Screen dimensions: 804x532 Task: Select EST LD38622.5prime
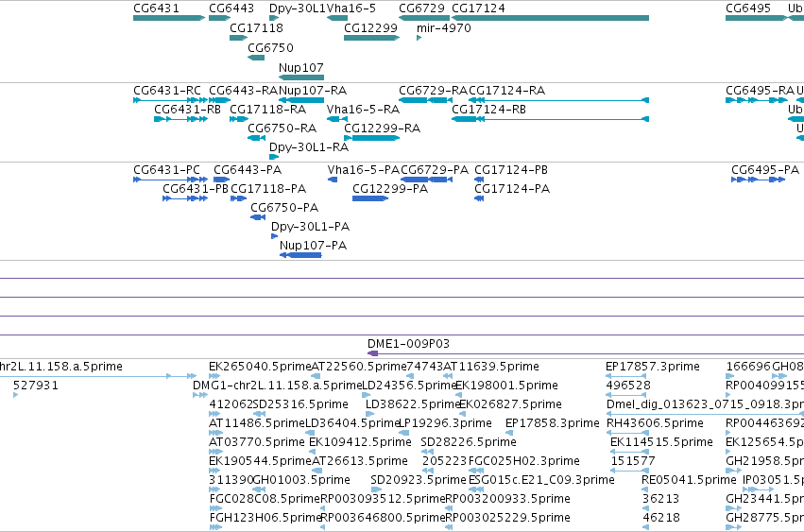point(369,414)
